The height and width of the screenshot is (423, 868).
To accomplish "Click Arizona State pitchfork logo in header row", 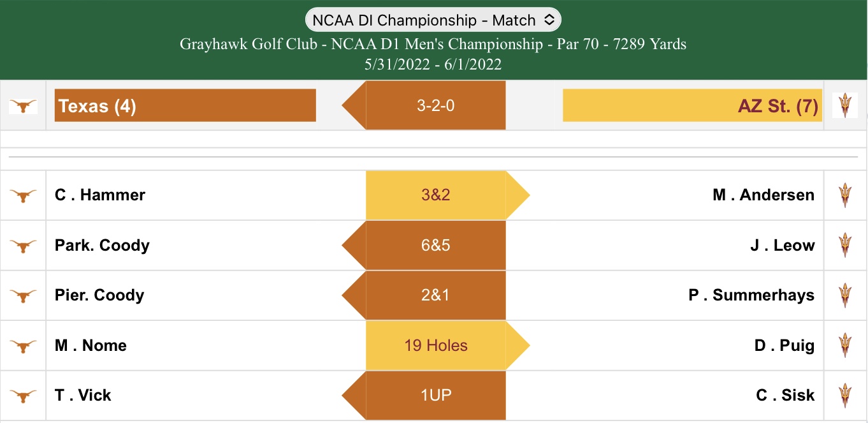I will (x=845, y=105).
